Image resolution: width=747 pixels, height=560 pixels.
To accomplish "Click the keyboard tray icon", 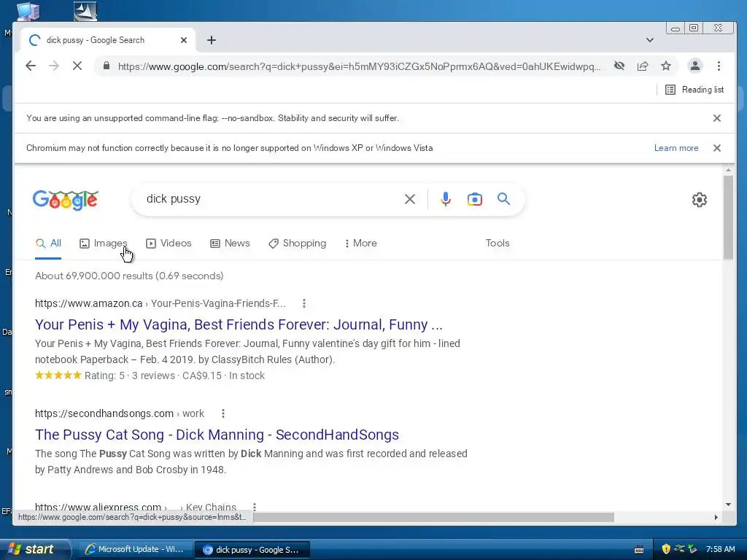I will pyautogui.click(x=639, y=550).
